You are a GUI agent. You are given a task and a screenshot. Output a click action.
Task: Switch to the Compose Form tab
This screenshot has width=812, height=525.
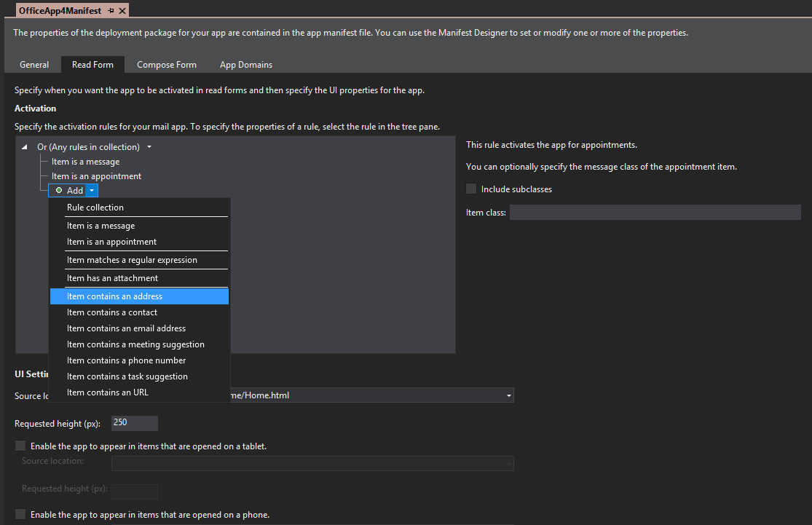(x=166, y=64)
